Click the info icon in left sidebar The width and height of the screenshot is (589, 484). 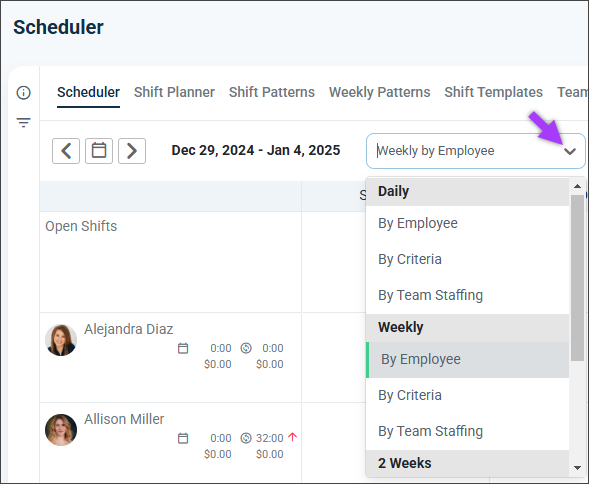point(23,92)
